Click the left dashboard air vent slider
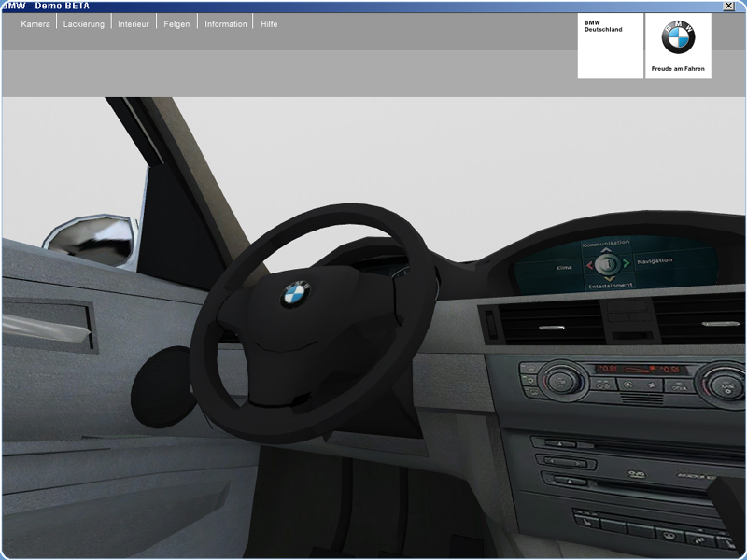Image resolution: width=747 pixels, height=560 pixels. [552, 328]
